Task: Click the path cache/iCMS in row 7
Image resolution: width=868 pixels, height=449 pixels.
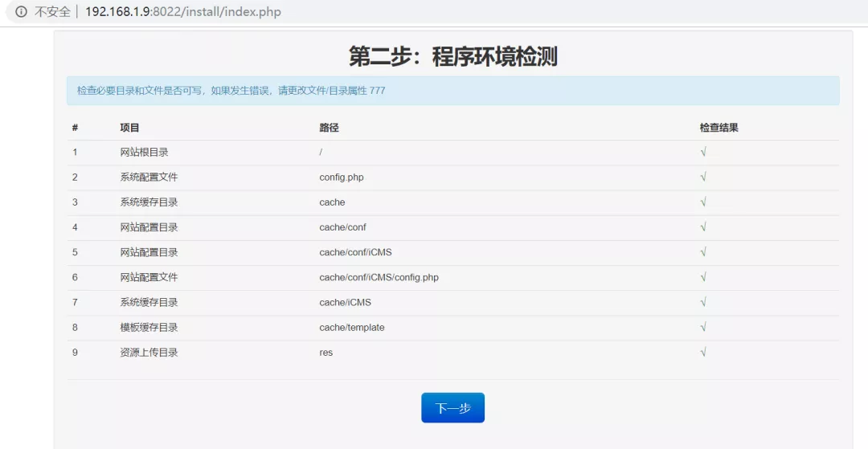Action: [x=345, y=303]
